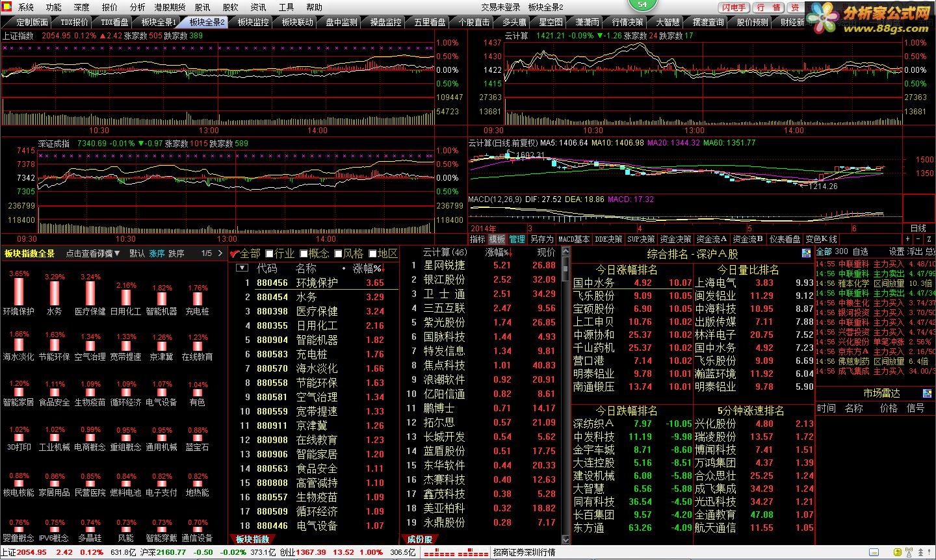Toggle 闪电手 mode button
Viewport: 936px width, 560px height.
pyautogui.click(x=734, y=7)
